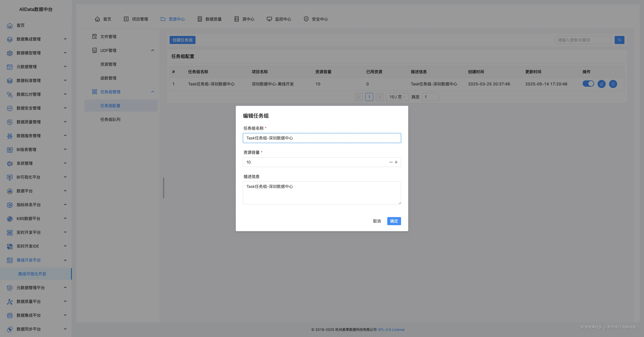Click 取消 to dismiss the edit dialog
This screenshot has height=337, width=644.
tap(376, 221)
